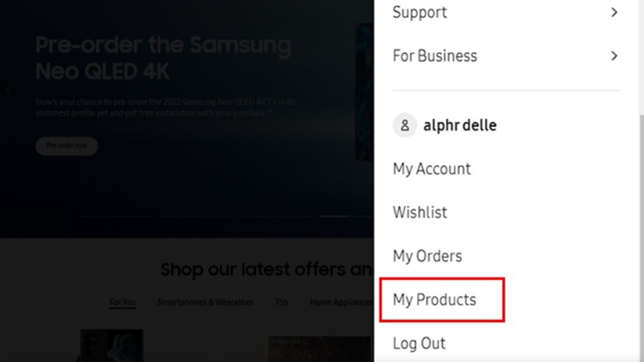Click the previous slide arrow on the banner

point(8,91)
